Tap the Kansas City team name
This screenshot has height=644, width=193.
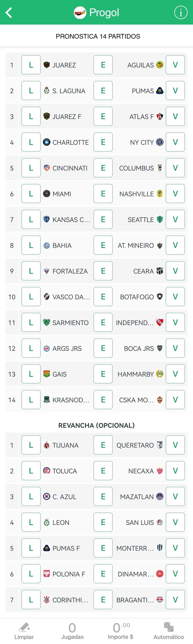[71, 220]
